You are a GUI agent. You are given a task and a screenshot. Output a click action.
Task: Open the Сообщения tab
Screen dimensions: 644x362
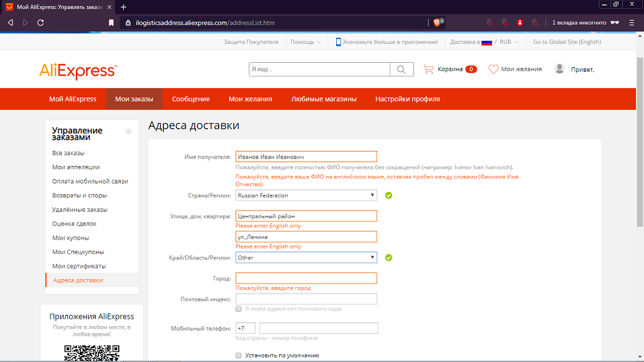(x=190, y=99)
